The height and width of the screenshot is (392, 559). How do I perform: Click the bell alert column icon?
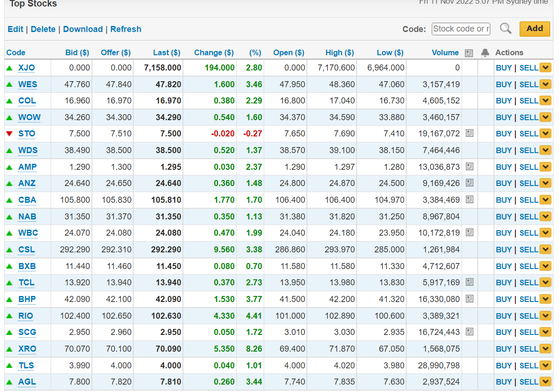[485, 53]
